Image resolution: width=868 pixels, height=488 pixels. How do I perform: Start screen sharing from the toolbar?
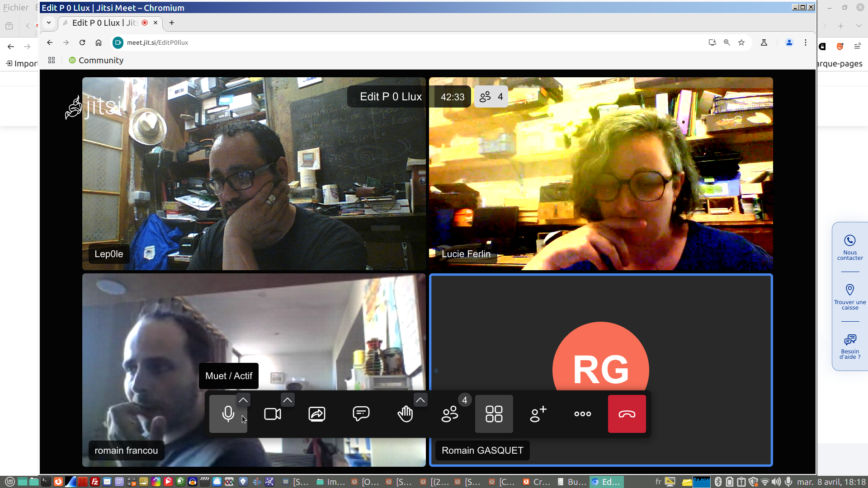[x=316, y=414]
